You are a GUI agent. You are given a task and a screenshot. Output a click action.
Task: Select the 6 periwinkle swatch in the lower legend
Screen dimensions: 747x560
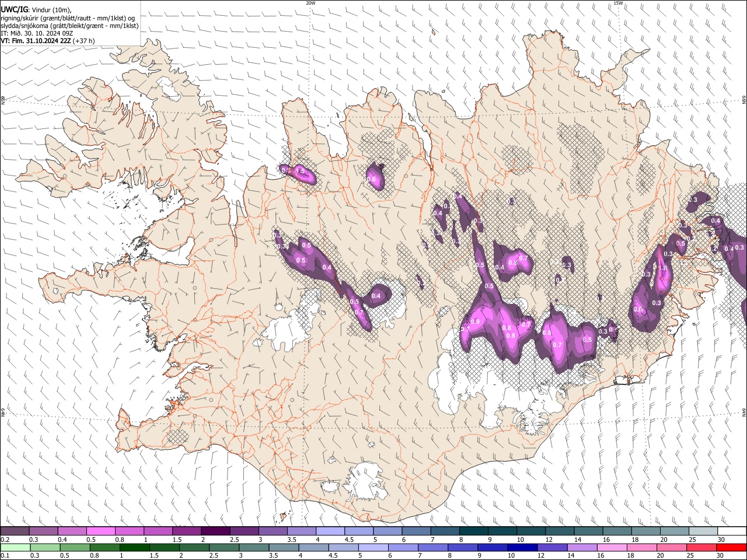pyautogui.click(x=403, y=547)
